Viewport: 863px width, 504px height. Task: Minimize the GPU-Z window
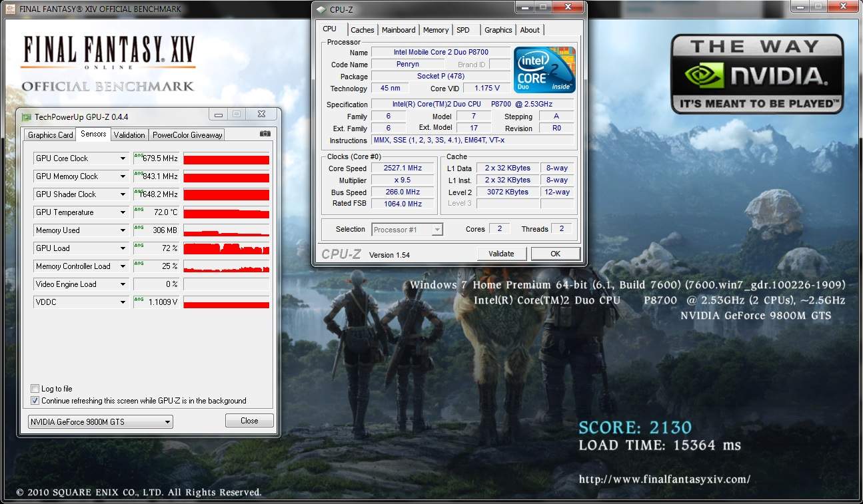(x=217, y=114)
